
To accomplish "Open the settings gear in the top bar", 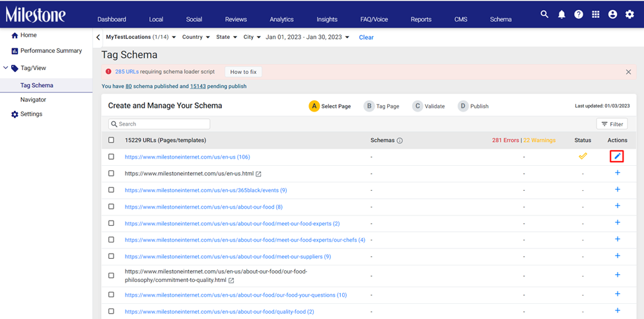I will click(x=629, y=15).
